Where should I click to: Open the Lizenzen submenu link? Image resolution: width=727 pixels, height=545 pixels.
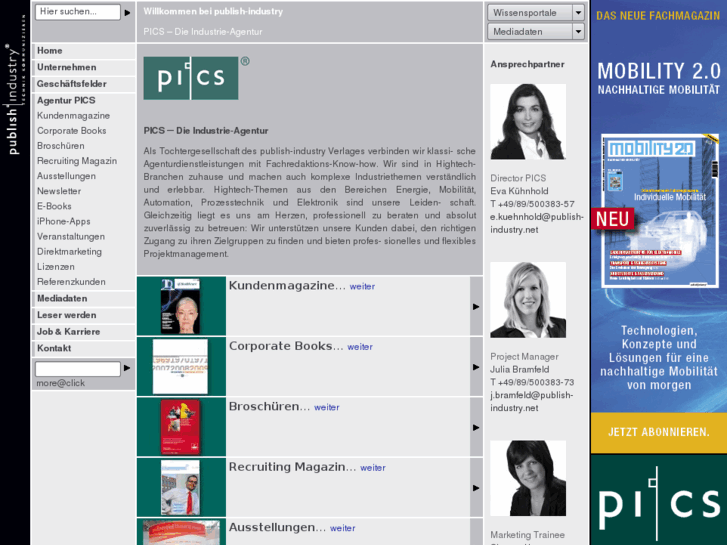(56, 267)
